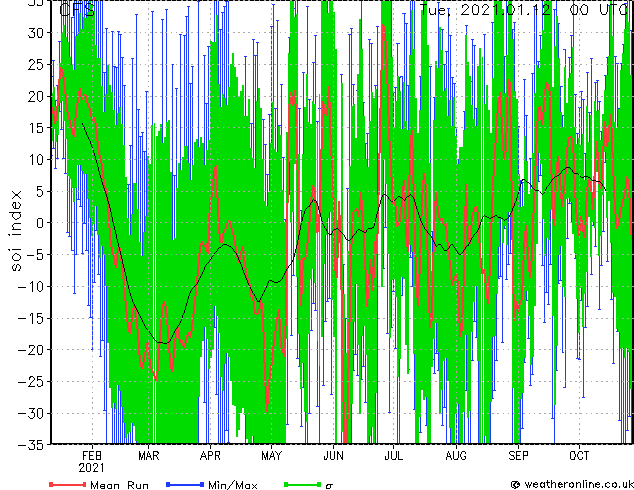Image resolution: width=634 pixels, height=490 pixels.
Task: Click the 'Min/Max' legend label
Action: point(232,485)
